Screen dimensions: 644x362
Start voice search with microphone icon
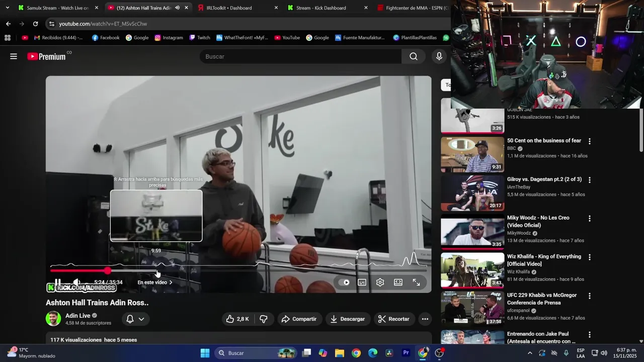439,56
